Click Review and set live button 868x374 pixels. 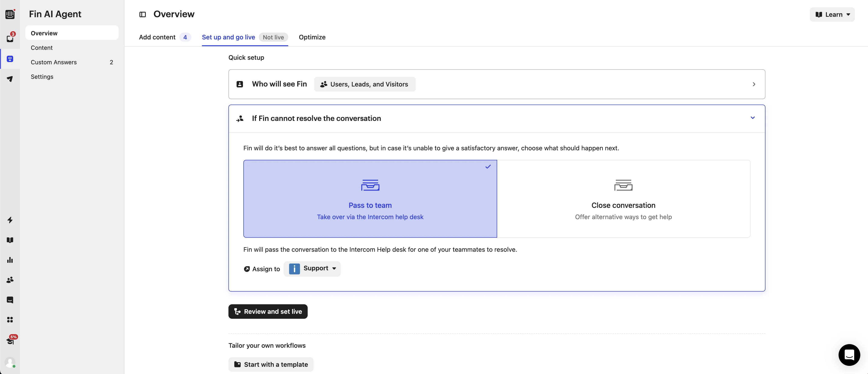pyautogui.click(x=268, y=311)
